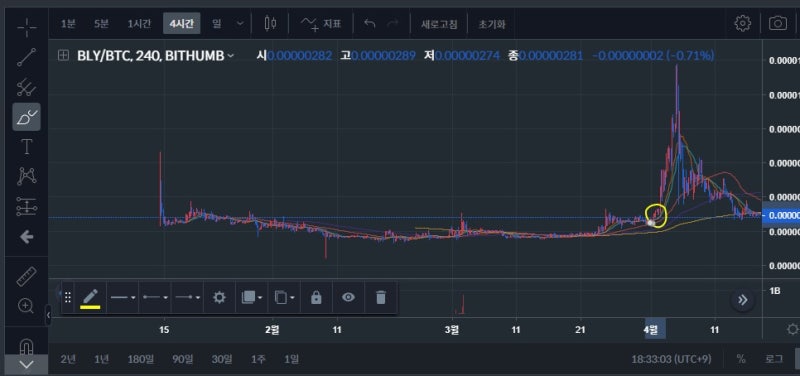Lock the selected drawing
This screenshot has width=800, height=376.
click(x=316, y=297)
